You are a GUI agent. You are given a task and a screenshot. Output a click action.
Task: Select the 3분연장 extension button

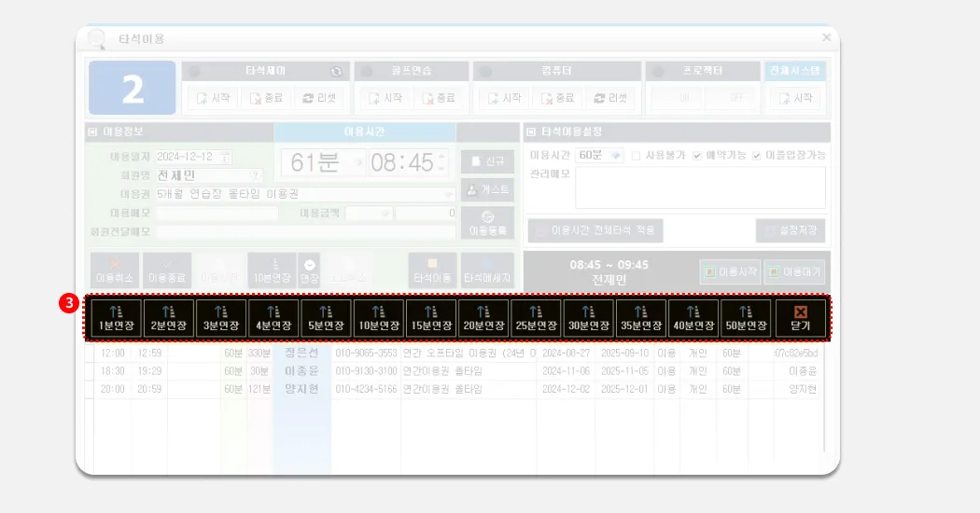221,318
